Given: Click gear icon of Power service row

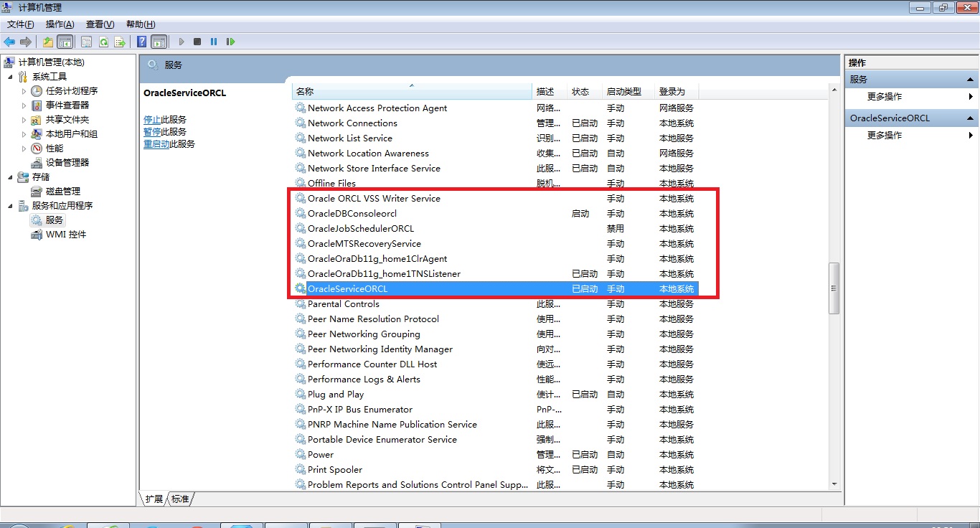Looking at the screenshot, I should 301,454.
